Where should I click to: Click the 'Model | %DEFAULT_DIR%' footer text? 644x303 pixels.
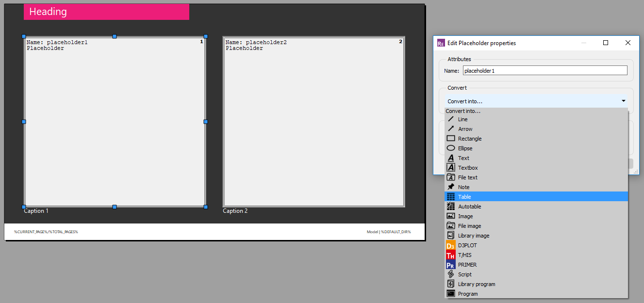coord(389,232)
